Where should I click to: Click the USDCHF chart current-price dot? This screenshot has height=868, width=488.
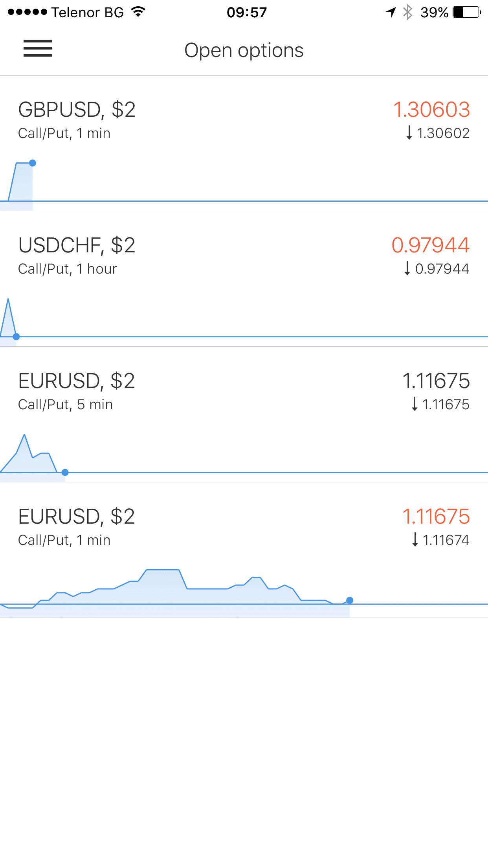click(16, 337)
